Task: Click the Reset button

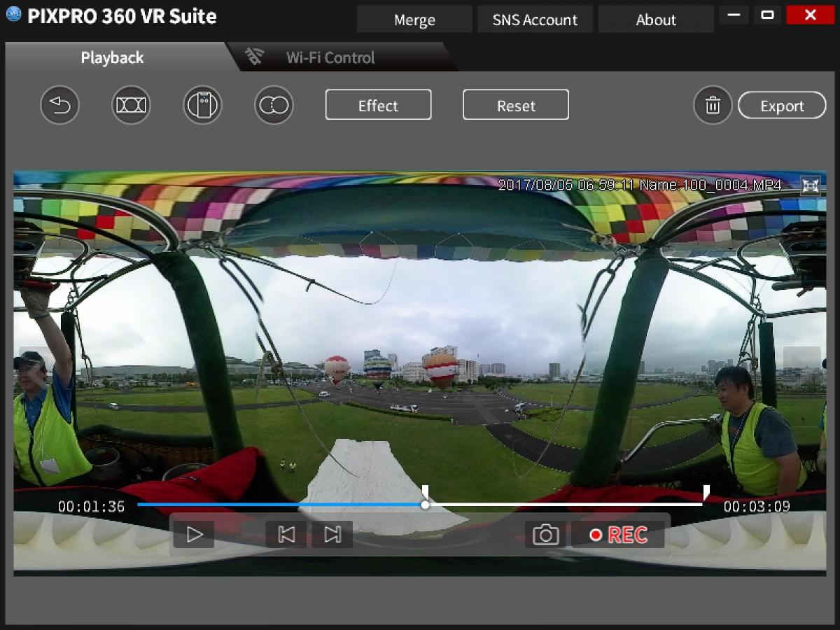Action: tap(516, 105)
